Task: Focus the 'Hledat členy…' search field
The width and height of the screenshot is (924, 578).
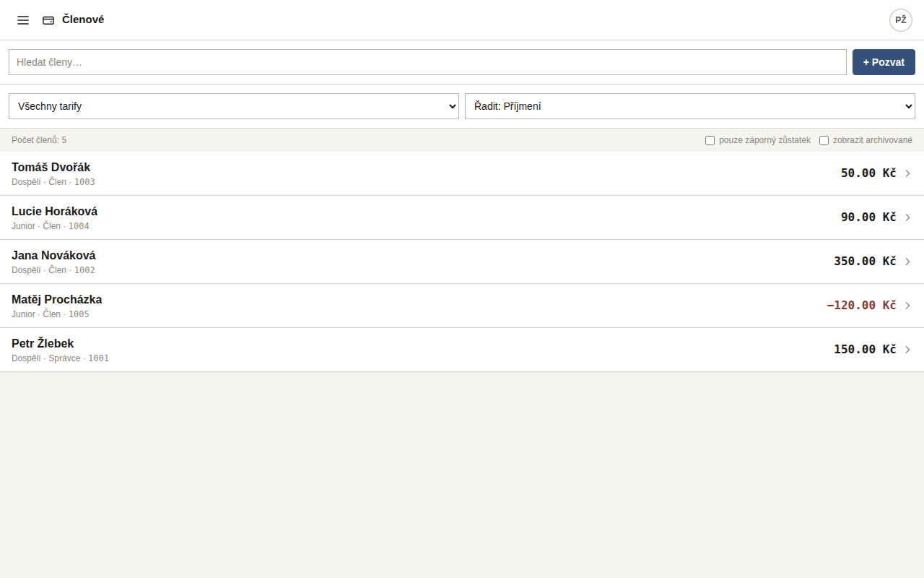Action: pyautogui.click(x=427, y=62)
